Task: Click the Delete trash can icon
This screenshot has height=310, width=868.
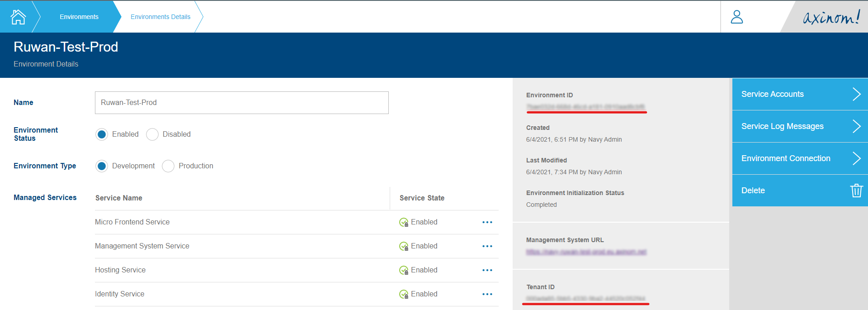Action: coord(856,191)
